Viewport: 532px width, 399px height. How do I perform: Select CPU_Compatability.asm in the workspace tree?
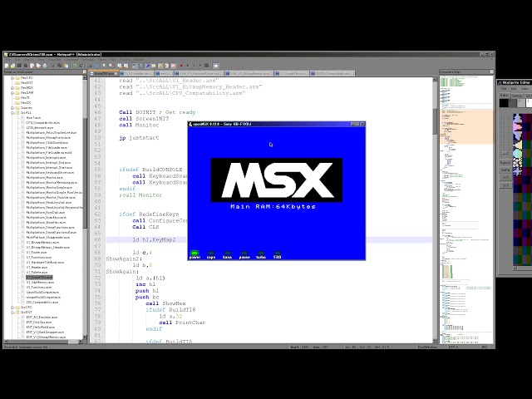pos(42,122)
